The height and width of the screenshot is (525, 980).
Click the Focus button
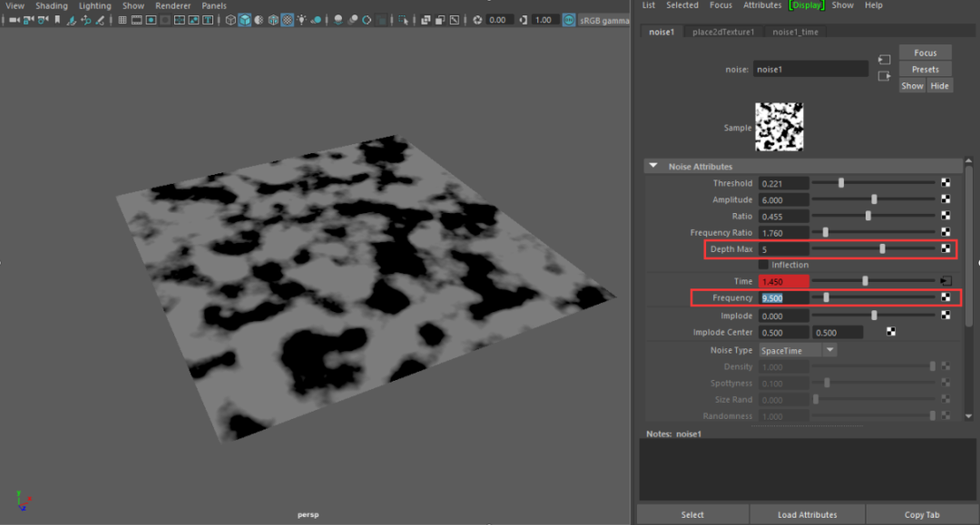tap(925, 53)
